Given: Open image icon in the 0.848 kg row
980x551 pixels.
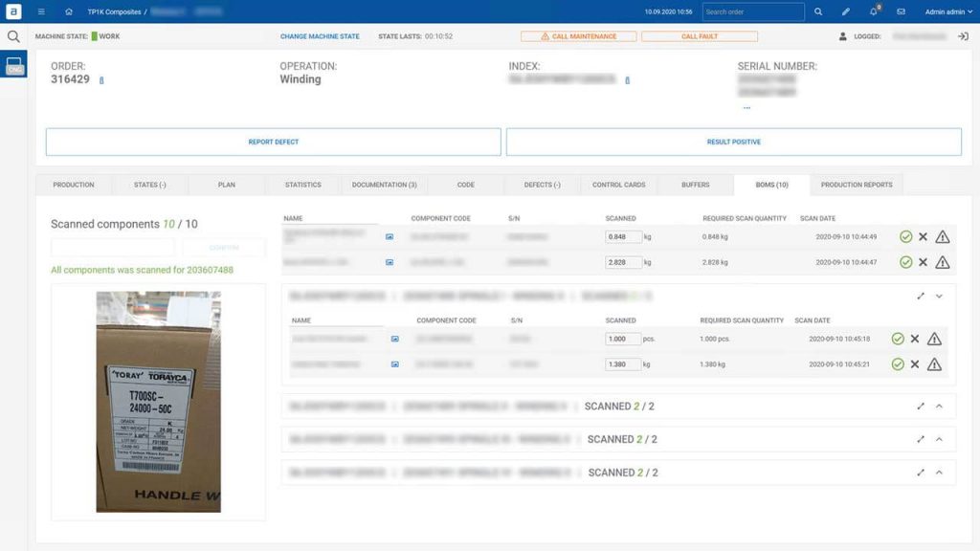Looking at the screenshot, I should pyautogui.click(x=390, y=237).
